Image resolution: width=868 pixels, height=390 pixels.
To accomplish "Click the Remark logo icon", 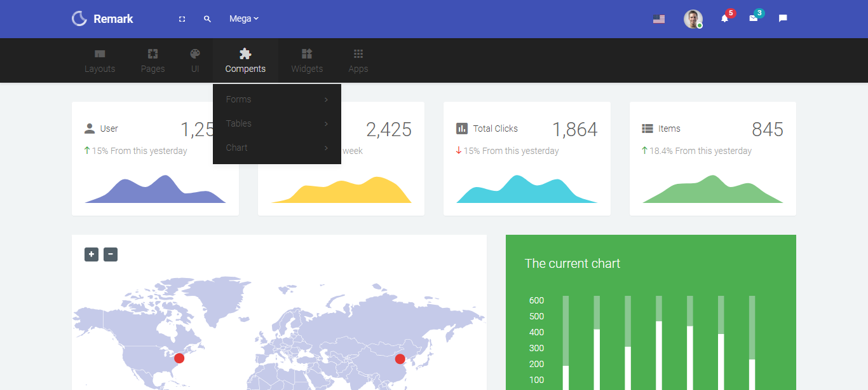I will click(79, 19).
